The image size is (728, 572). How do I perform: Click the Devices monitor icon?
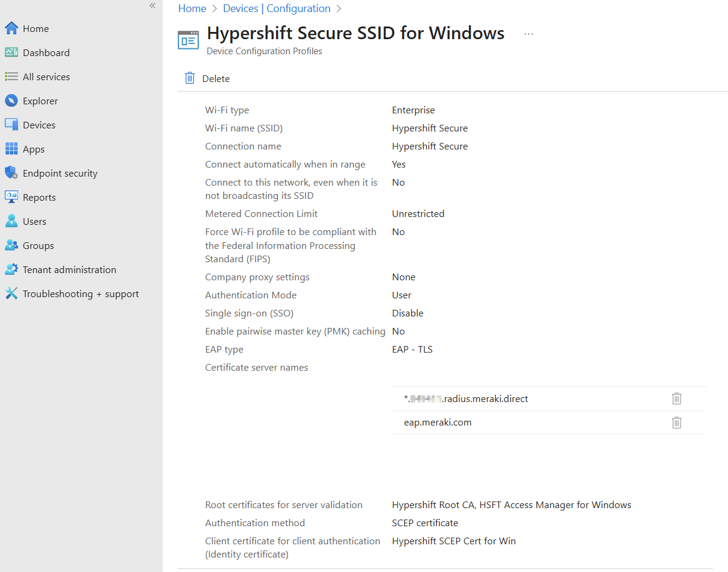click(x=11, y=125)
